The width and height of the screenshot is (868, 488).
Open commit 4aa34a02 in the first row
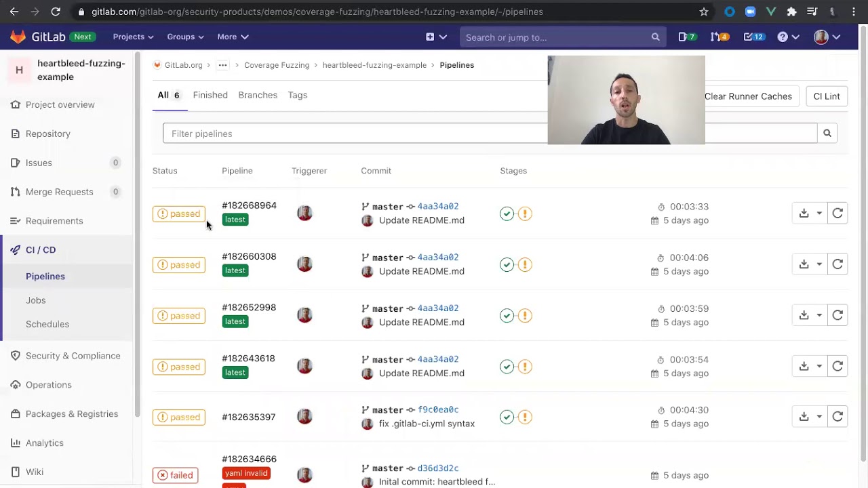tap(438, 206)
